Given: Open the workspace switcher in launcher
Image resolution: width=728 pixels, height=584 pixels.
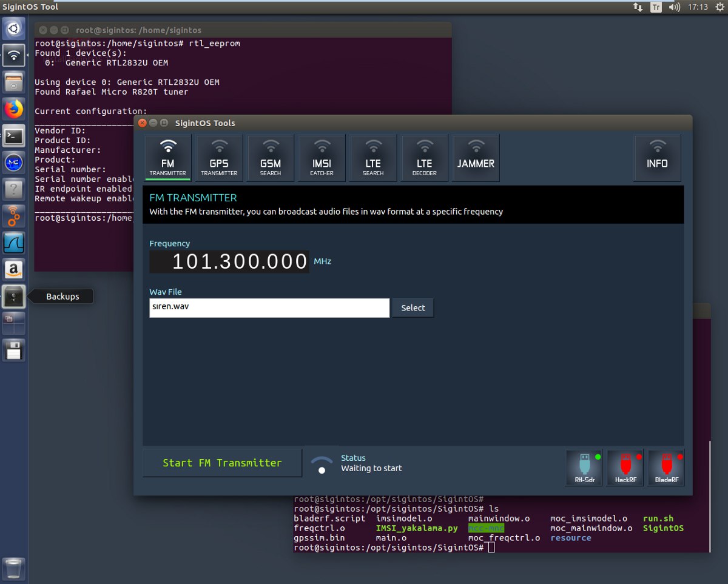Looking at the screenshot, I should [15, 323].
